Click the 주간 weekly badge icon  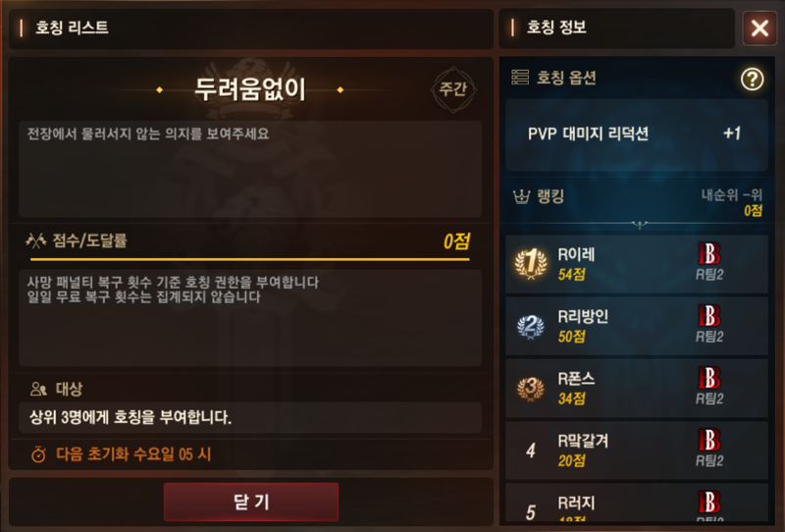pos(453,89)
